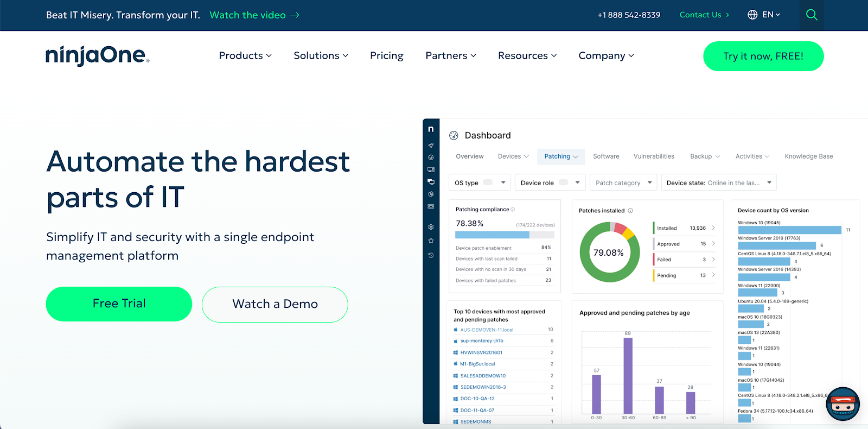Click the Apple icon beside sup-monterey-jh1b
The width and height of the screenshot is (868, 429).
point(456,341)
